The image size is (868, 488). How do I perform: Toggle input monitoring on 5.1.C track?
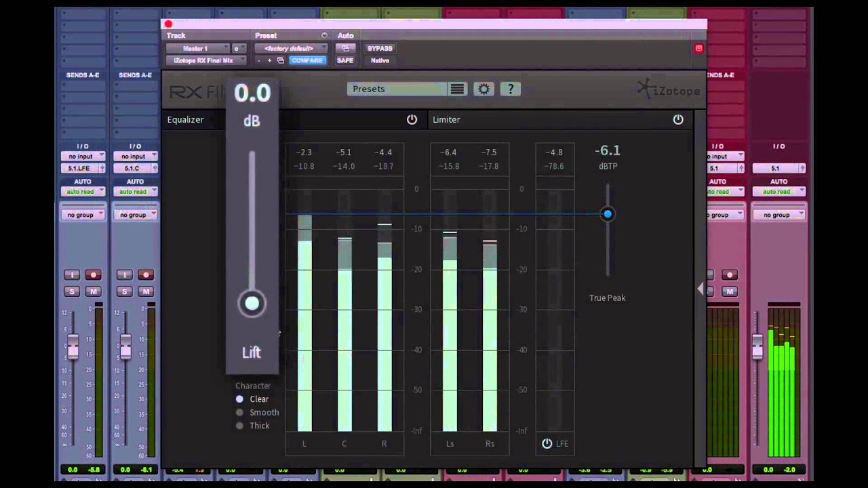click(124, 274)
